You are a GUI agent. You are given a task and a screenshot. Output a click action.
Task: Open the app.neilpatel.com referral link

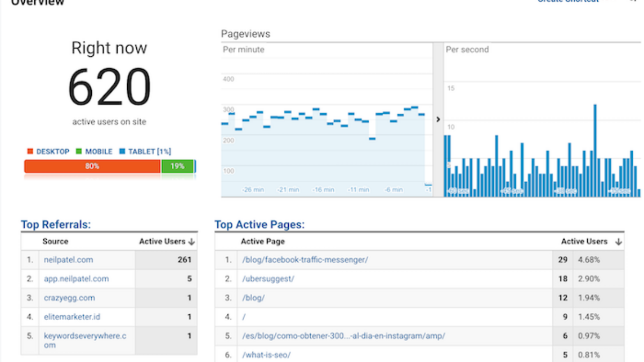coord(76,278)
